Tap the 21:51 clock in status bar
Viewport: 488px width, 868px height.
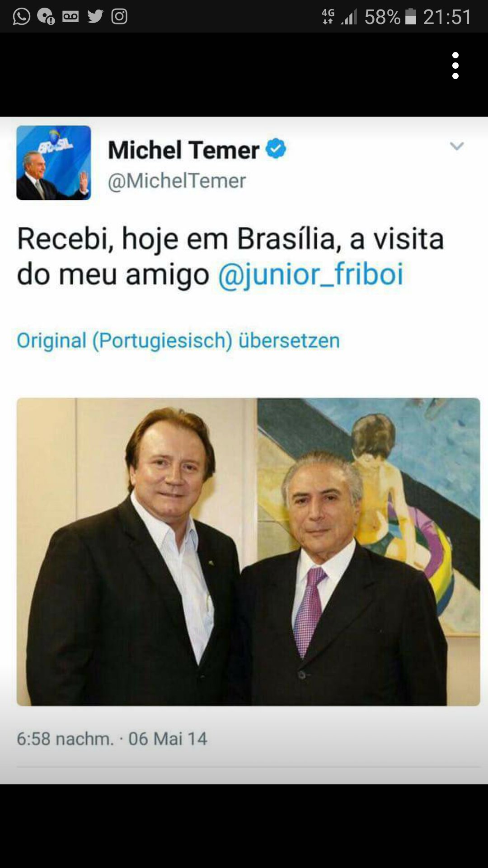click(x=447, y=17)
